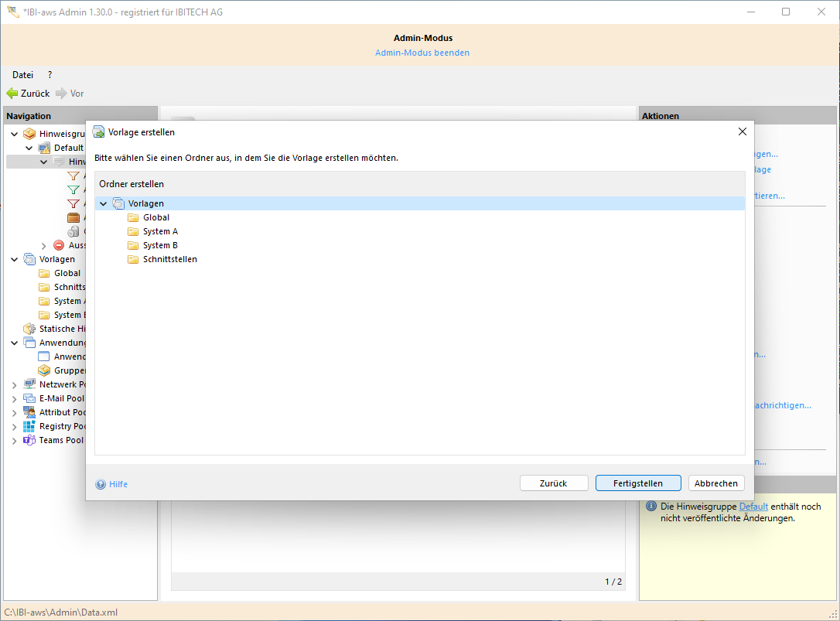This screenshot has width=840, height=621.
Task: Click the Attribut Pool icon in navigation
Action: (29, 412)
